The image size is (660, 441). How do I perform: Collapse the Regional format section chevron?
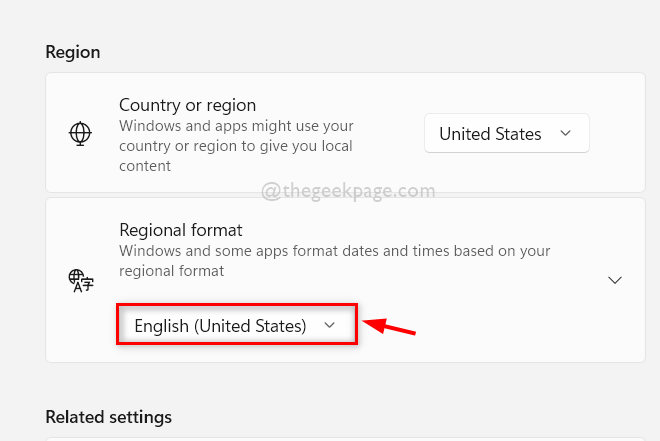click(615, 280)
